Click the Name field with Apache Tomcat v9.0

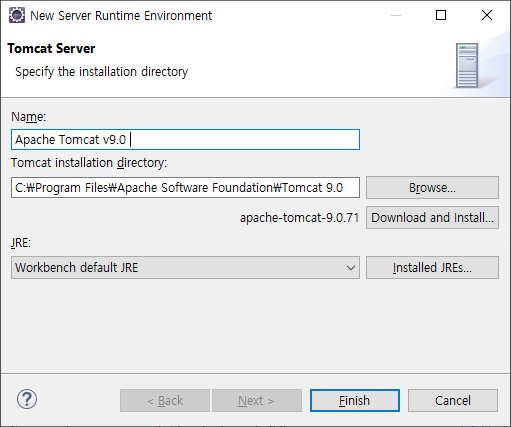coord(185,140)
